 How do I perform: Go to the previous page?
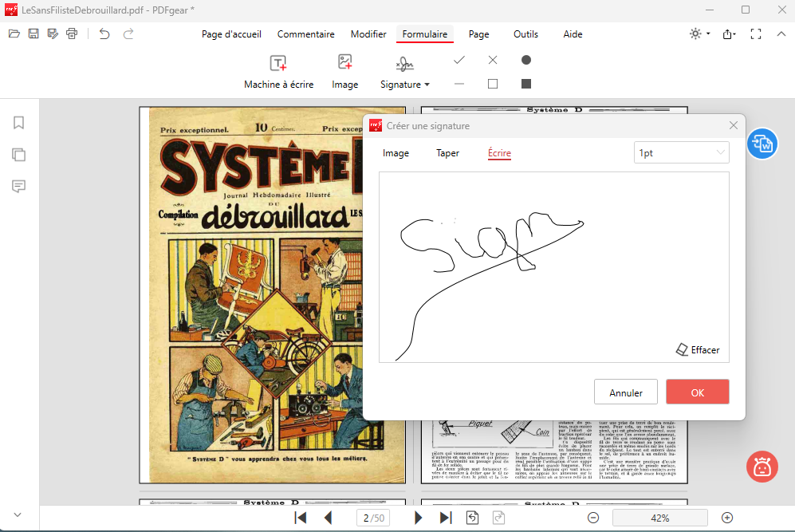coord(328,518)
